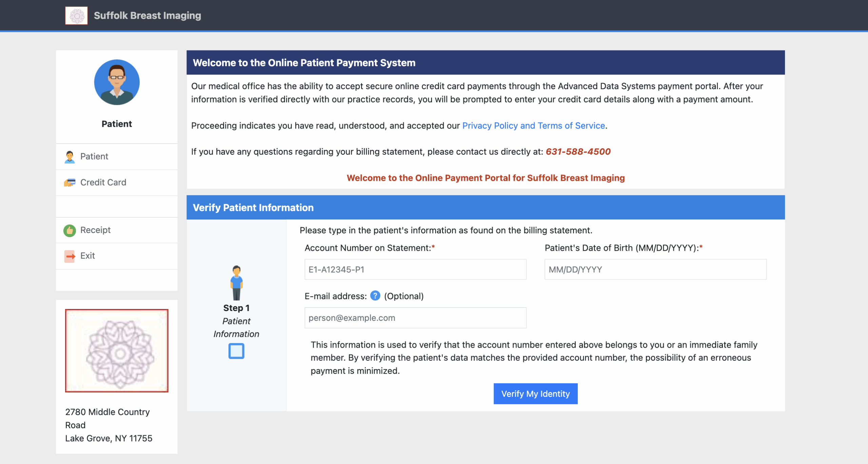Click the 631-588-4500 phone number
Image resolution: width=868 pixels, height=464 pixels.
click(578, 152)
